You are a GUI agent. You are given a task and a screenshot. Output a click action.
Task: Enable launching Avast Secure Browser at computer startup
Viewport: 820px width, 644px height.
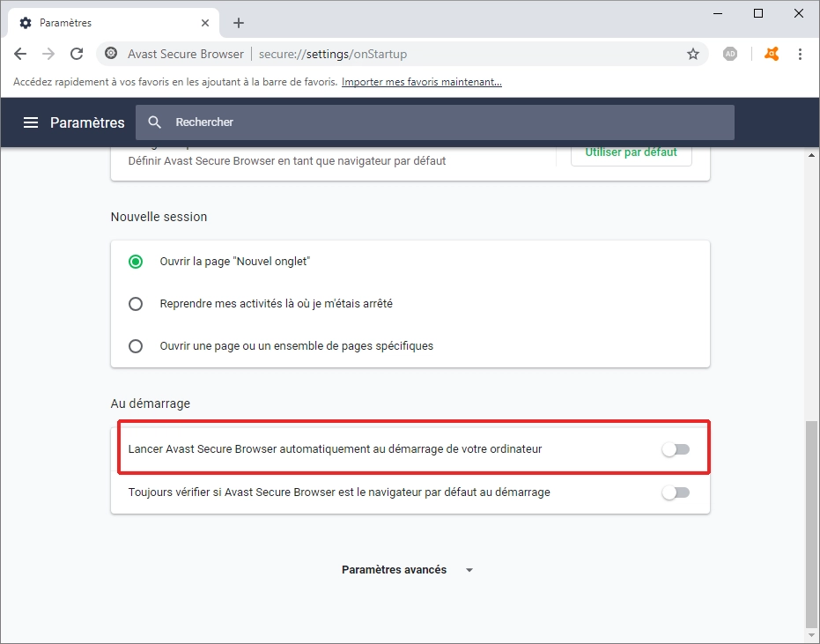tap(676, 448)
